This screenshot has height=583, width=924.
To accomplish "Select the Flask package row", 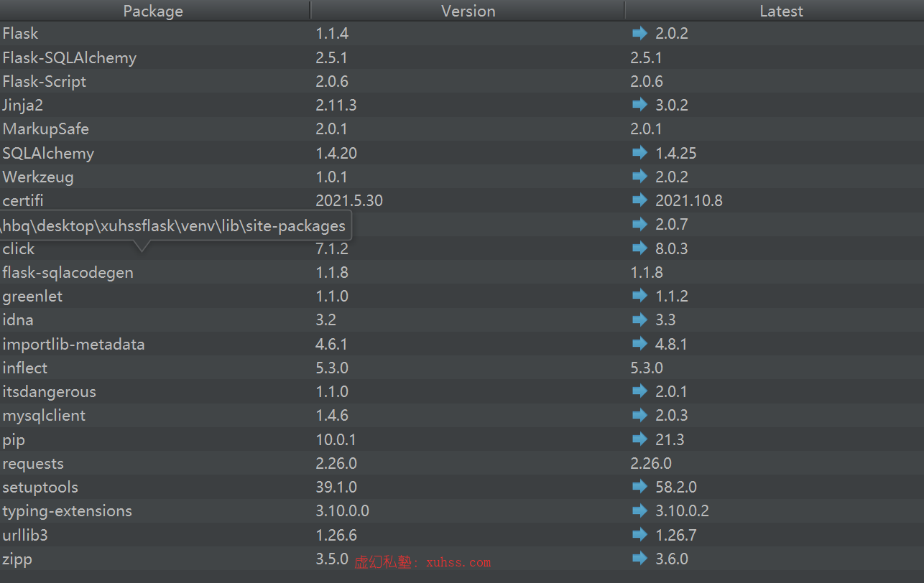I will [462, 33].
